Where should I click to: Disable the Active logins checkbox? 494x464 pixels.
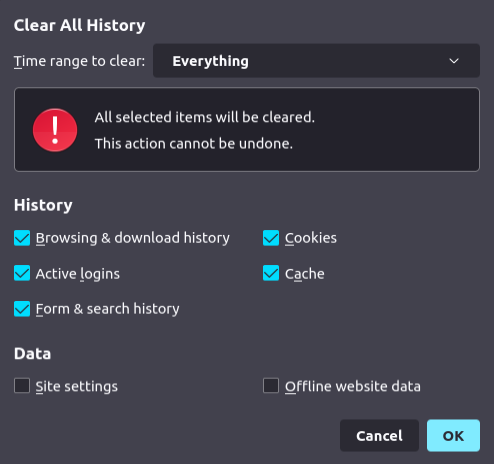click(x=22, y=273)
